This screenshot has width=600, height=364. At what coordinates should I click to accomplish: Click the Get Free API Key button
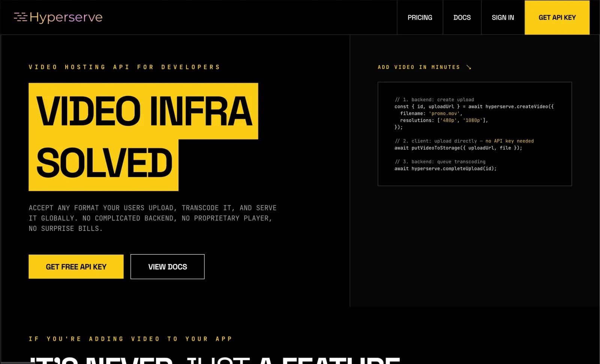76,267
